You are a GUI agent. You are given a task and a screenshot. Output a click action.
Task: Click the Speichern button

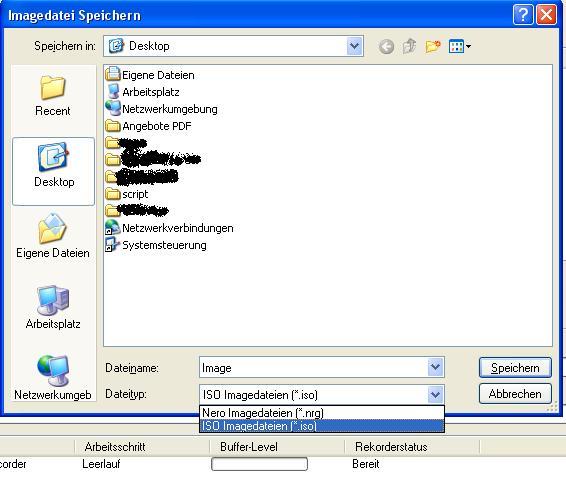point(515,368)
